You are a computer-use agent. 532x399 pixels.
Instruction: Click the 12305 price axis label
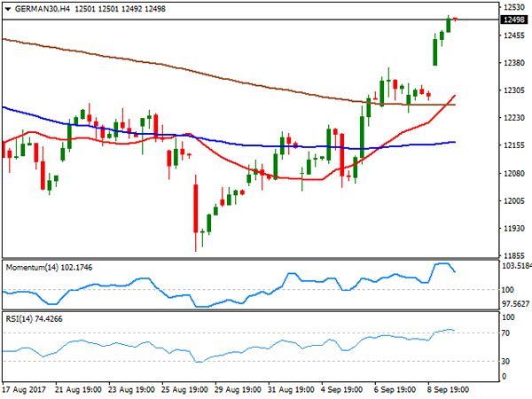pos(514,90)
